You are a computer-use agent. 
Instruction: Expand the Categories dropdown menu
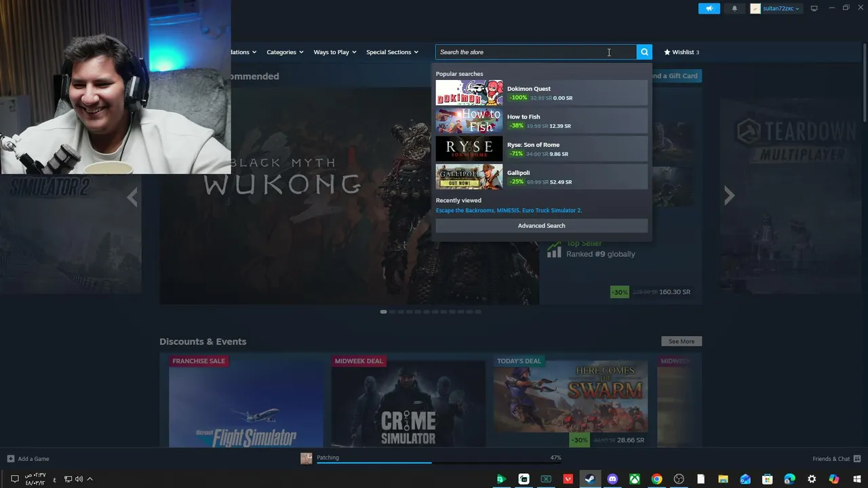pyautogui.click(x=285, y=52)
